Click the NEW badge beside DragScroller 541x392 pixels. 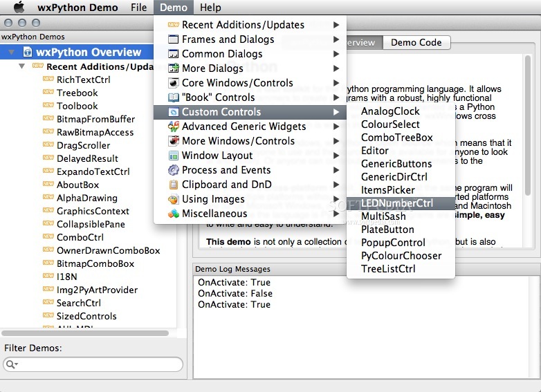48,144
